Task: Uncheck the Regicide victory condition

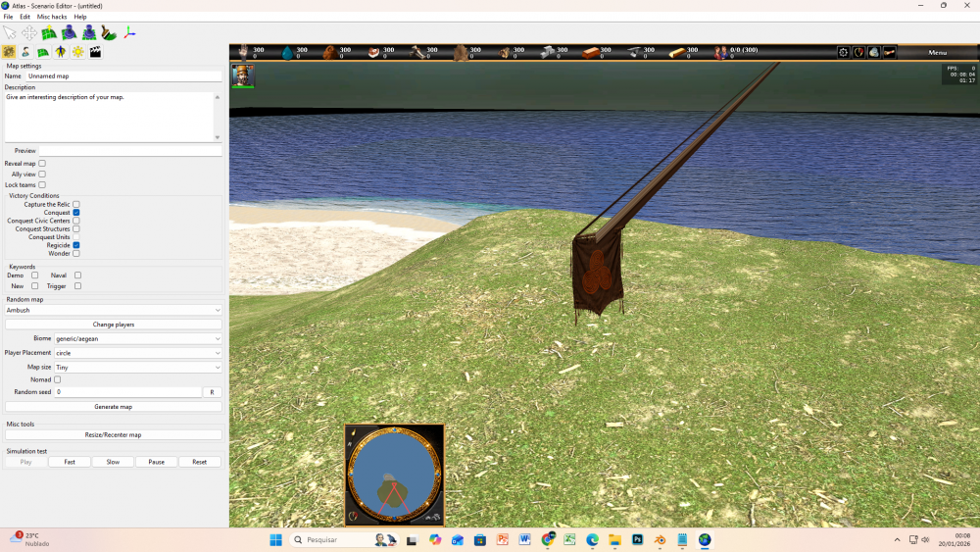Action: point(76,245)
